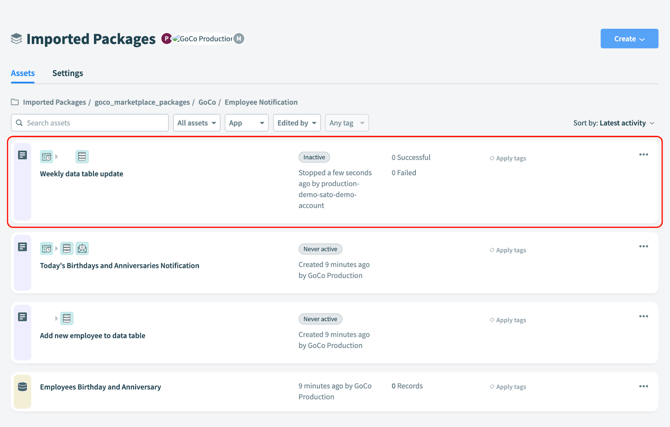This screenshot has height=427, width=670.
Task: Click the Create button
Action: point(629,39)
